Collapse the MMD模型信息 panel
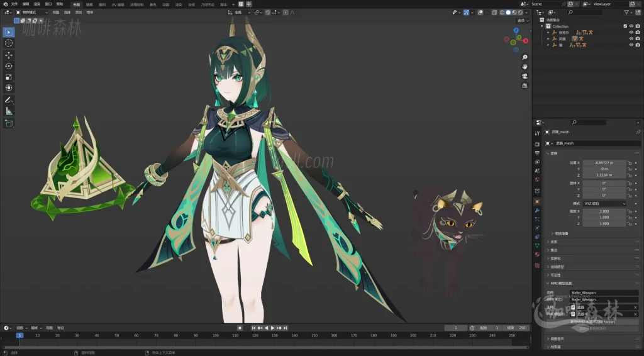The height and width of the screenshot is (356, 644). point(561,283)
